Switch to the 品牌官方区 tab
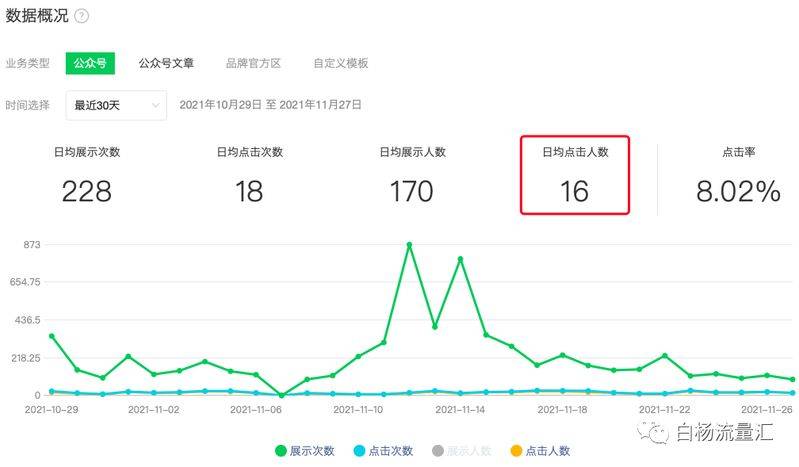Viewport: 799px width, 467px height. click(253, 63)
